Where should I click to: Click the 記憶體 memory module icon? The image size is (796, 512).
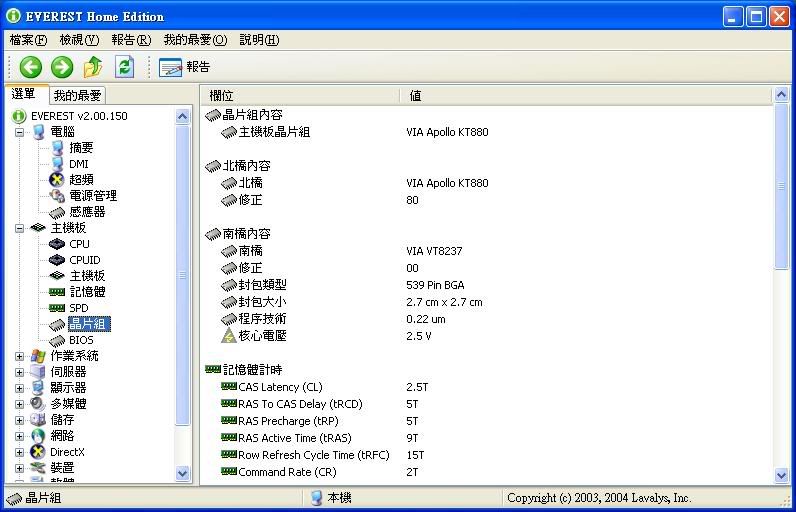(57, 292)
